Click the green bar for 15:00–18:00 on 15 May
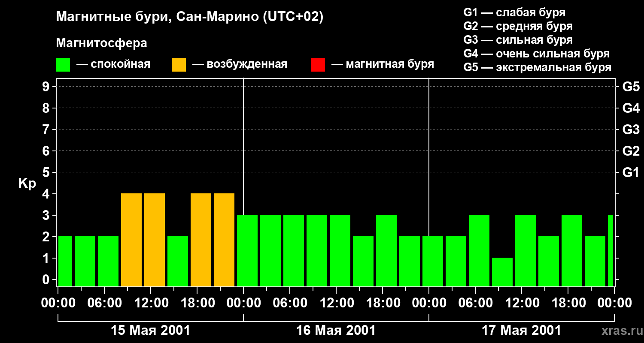The height and width of the screenshot is (343, 644). click(x=178, y=262)
